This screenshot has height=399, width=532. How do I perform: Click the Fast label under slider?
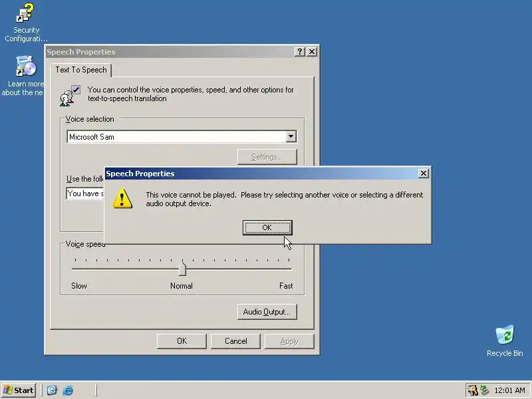coord(286,286)
